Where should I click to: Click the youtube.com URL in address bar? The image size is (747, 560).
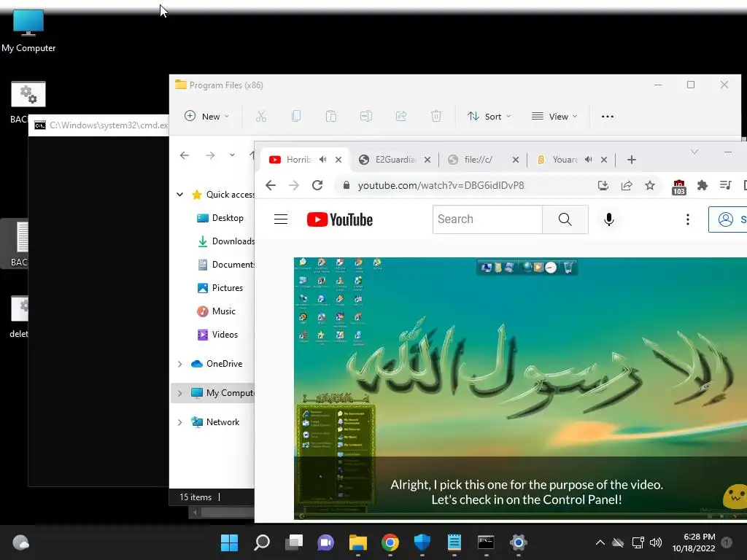(441, 185)
